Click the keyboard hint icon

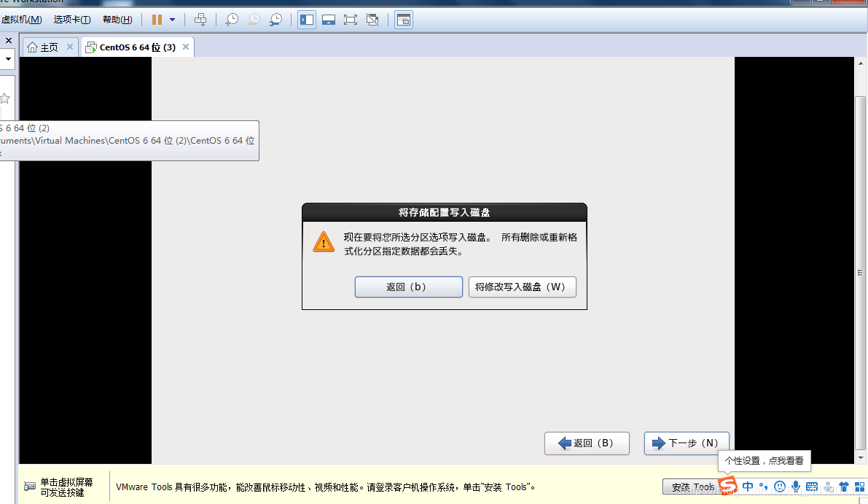30,486
